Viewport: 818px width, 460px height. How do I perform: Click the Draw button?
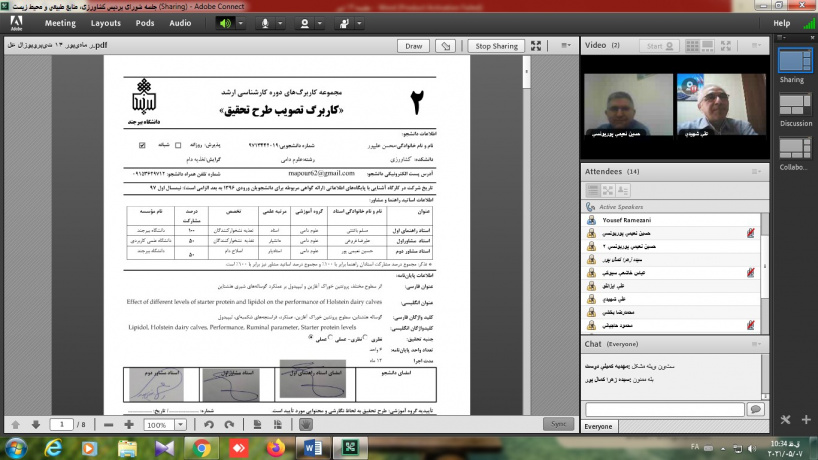click(x=413, y=46)
